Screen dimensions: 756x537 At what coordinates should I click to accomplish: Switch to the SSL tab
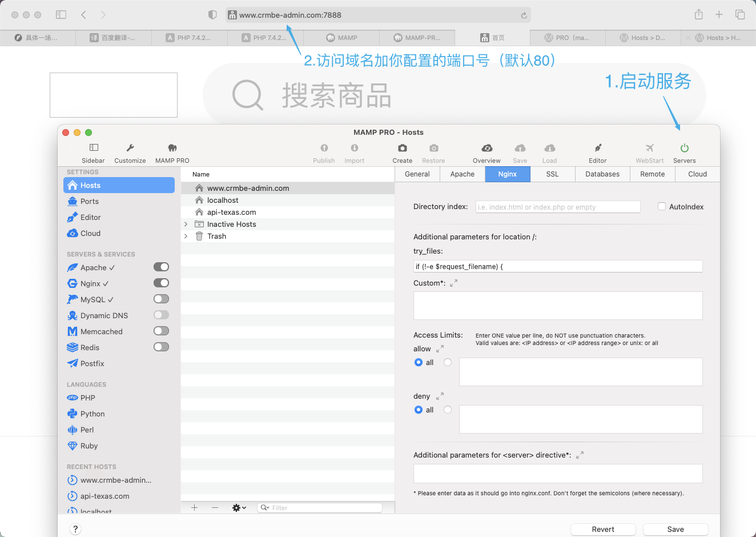[553, 174]
